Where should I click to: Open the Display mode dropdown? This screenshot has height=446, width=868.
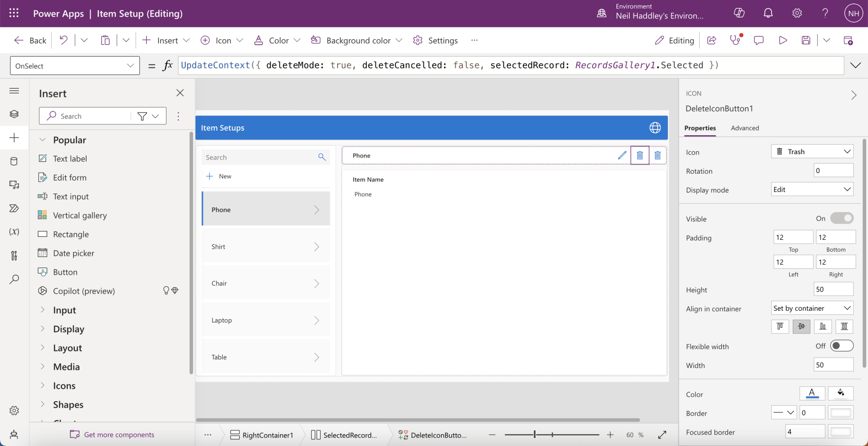coord(812,190)
